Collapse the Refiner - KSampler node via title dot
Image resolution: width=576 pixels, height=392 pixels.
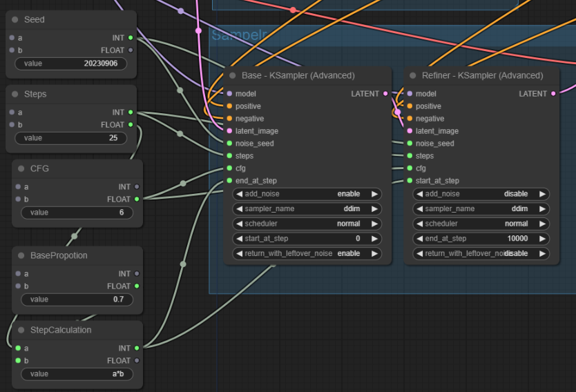point(413,76)
